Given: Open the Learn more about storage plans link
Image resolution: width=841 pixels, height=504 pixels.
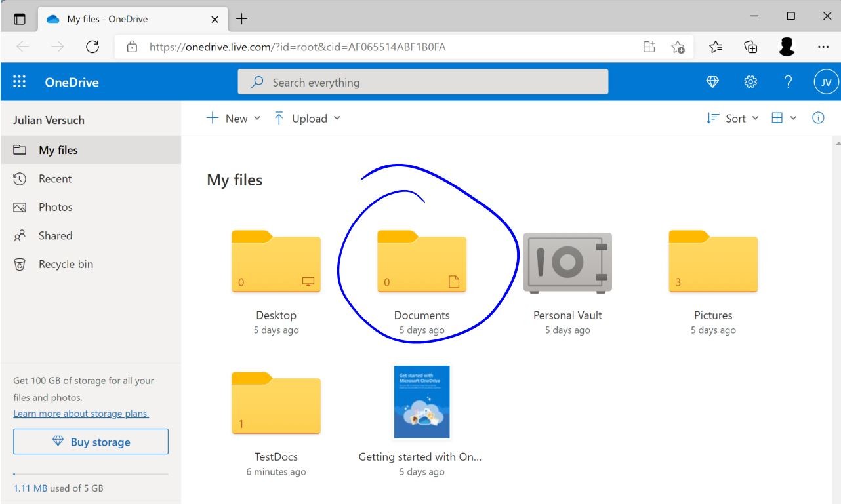Looking at the screenshot, I should click(x=81, y=413).
